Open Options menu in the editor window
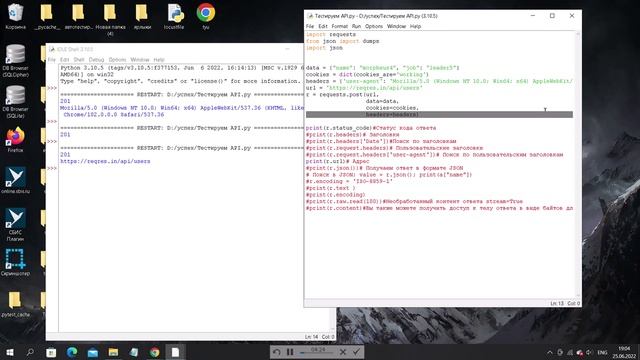The width and height of the screenshot is (640, 360). pyautogui.click(x=374, y=26)
